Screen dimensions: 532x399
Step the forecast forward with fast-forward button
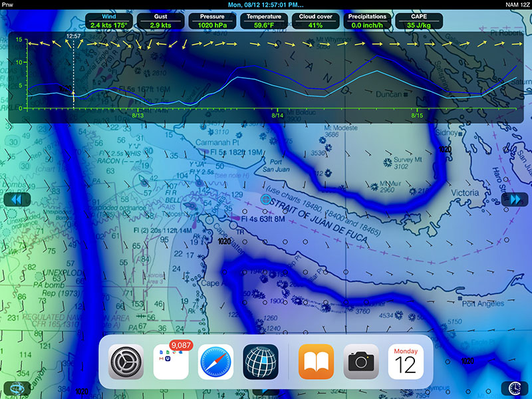pos(514,199)
